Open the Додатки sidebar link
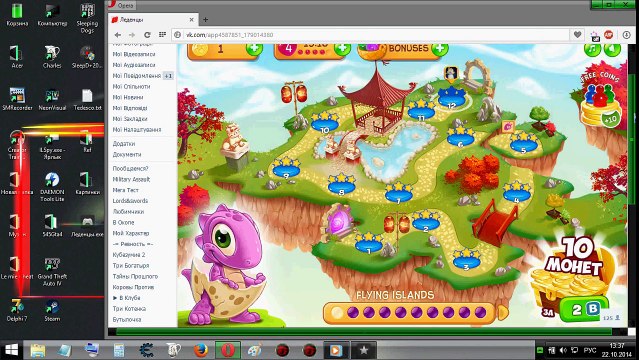The width and height of the screenshot is (639, 360). click(123, 144)
